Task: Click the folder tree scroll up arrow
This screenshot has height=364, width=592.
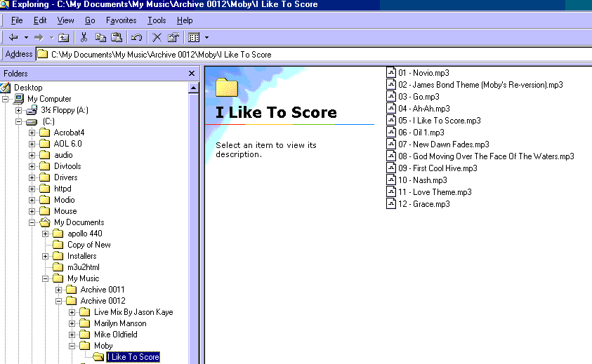Action: tap(193, 88)
